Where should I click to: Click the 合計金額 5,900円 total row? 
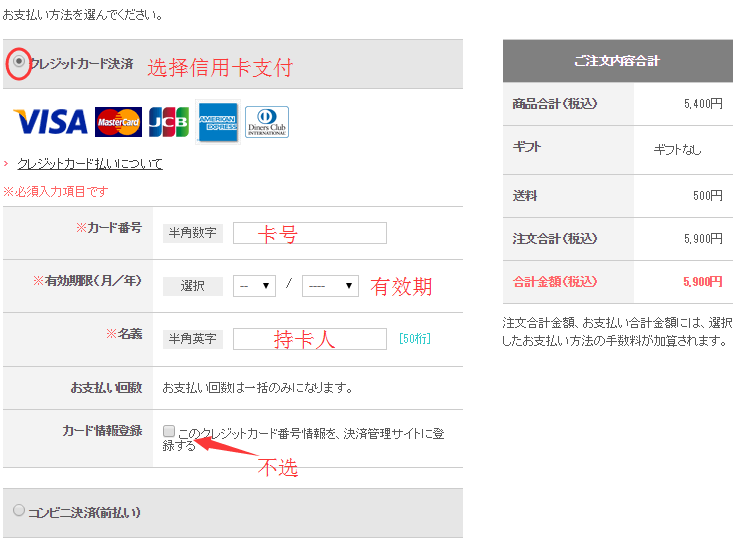click(616, 282)
